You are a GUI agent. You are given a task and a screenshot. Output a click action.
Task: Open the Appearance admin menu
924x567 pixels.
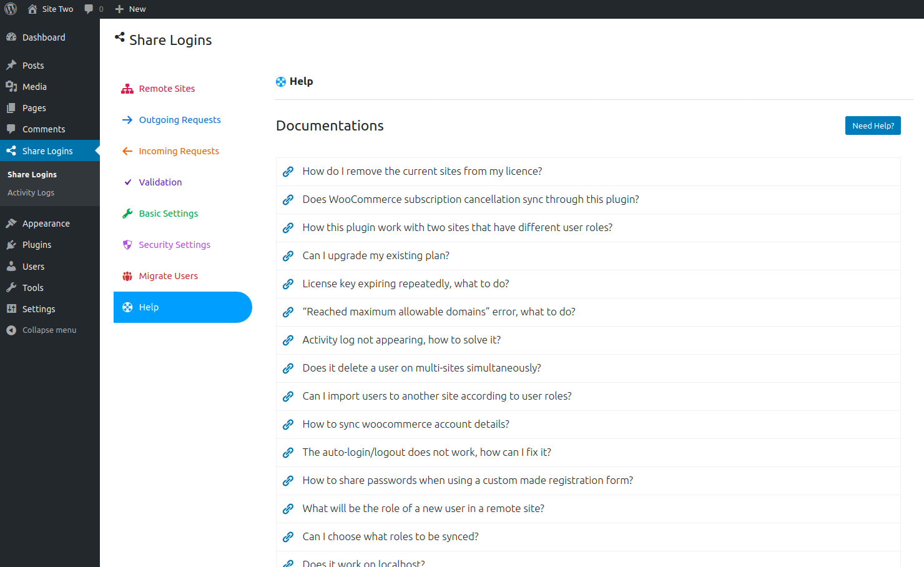(46, 224)
